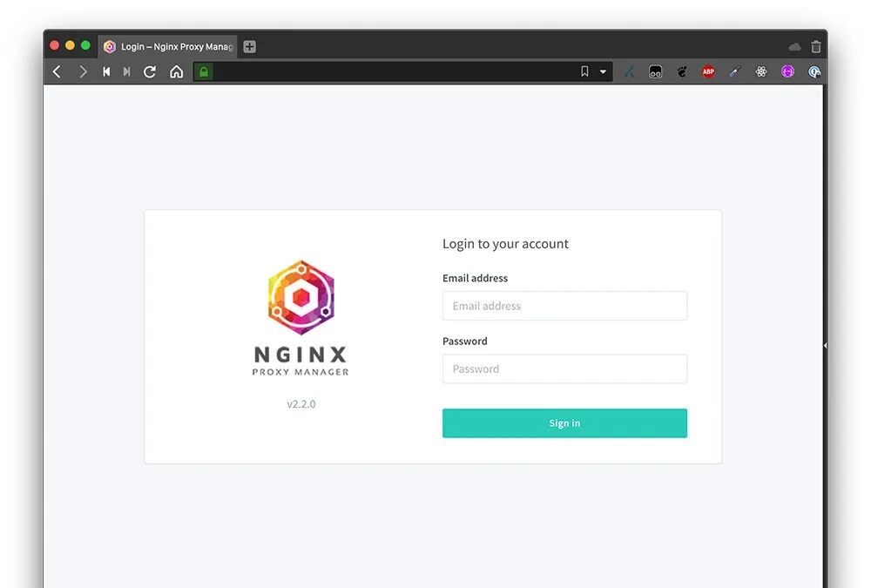This screenshot has height=588, width=871.
Task: Click the green padlock security badge
Action: pos(204,71)
